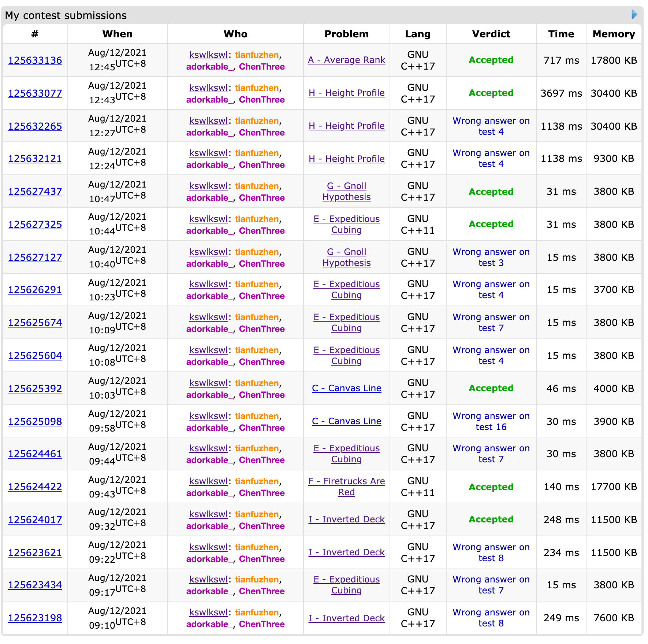
Task: Open submission 125624017
Action: [x=35, y=520]
